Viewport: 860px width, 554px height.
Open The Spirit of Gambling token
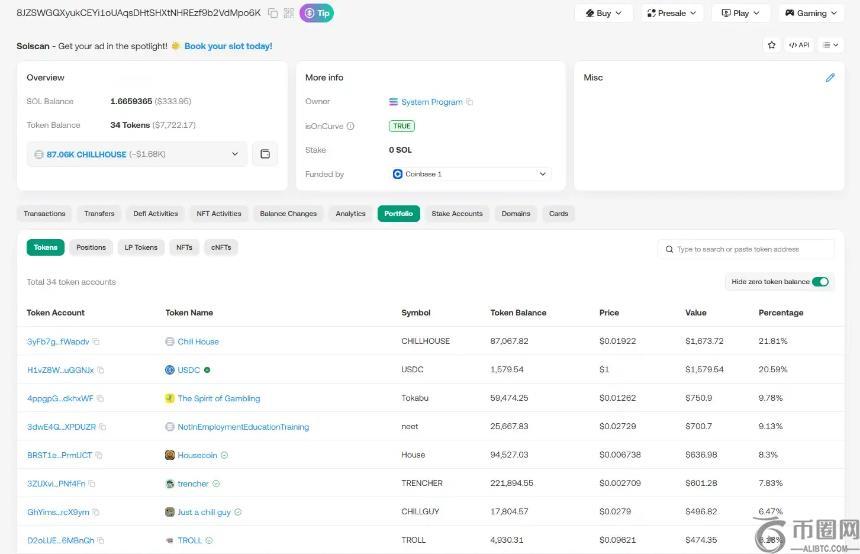click(x=218, y=398)
